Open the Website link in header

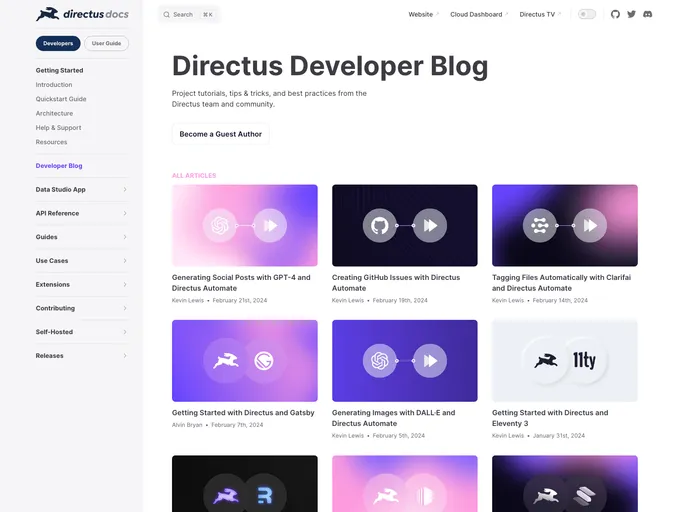(x=423, y=14)
